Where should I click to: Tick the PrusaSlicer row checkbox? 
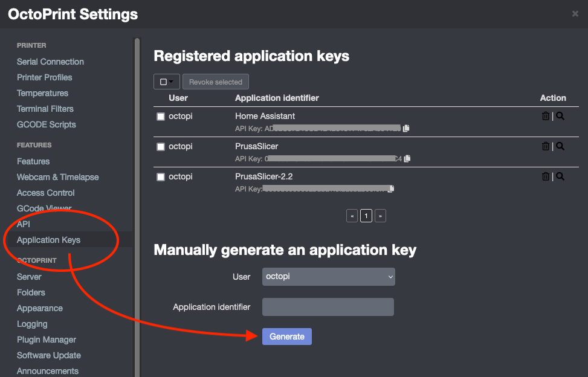pyautogui.click(x=161, y=147)
